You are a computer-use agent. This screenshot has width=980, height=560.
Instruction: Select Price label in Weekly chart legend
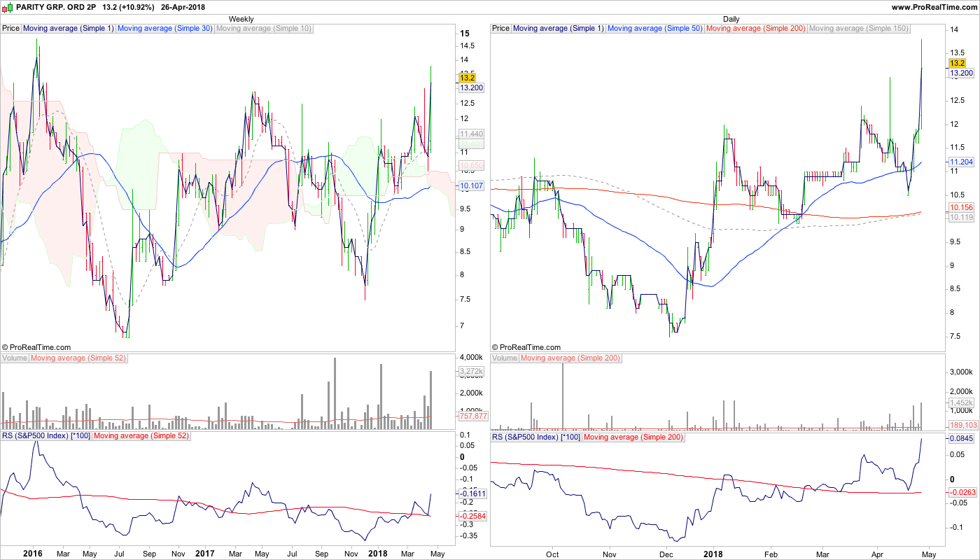click(11, 29)
